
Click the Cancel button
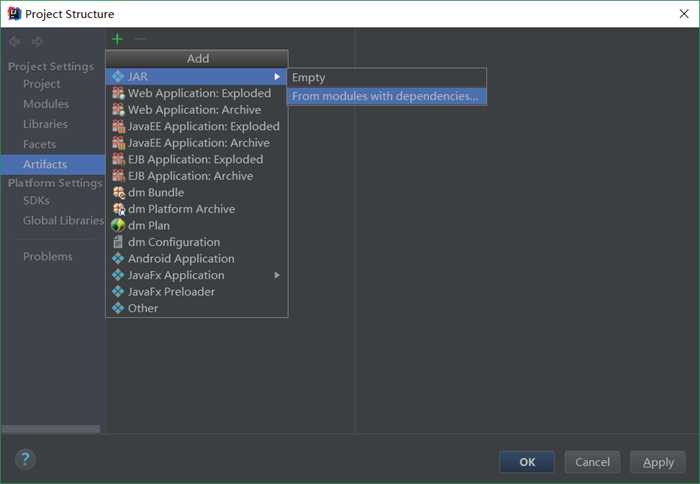(x=592, y=462)
